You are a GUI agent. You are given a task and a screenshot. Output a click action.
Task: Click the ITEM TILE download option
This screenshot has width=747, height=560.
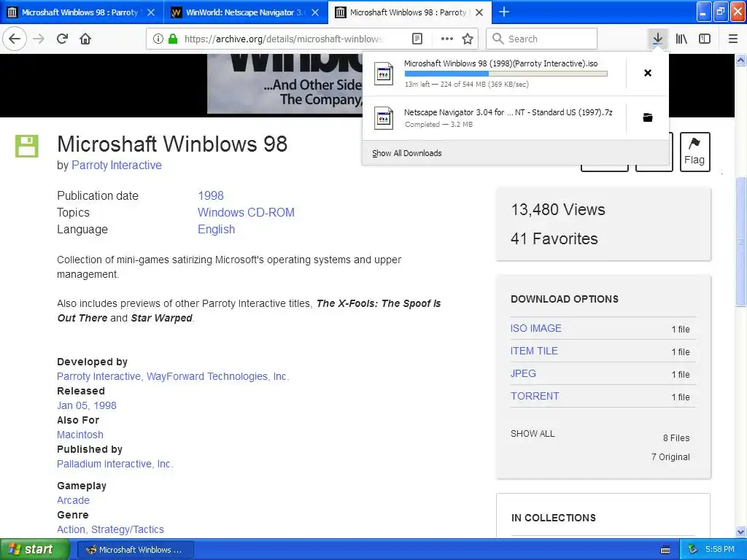tap(534, 351)
